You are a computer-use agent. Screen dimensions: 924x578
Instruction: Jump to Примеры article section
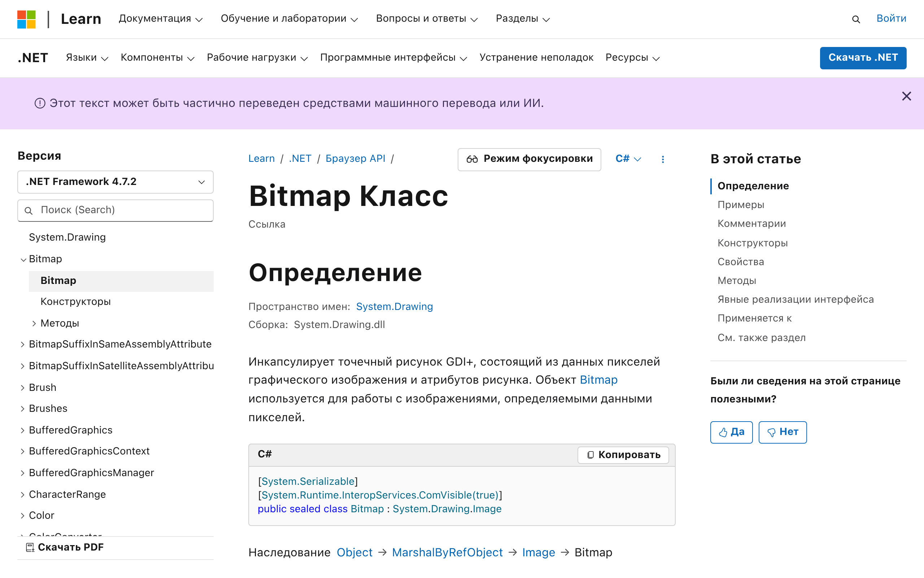741,205
